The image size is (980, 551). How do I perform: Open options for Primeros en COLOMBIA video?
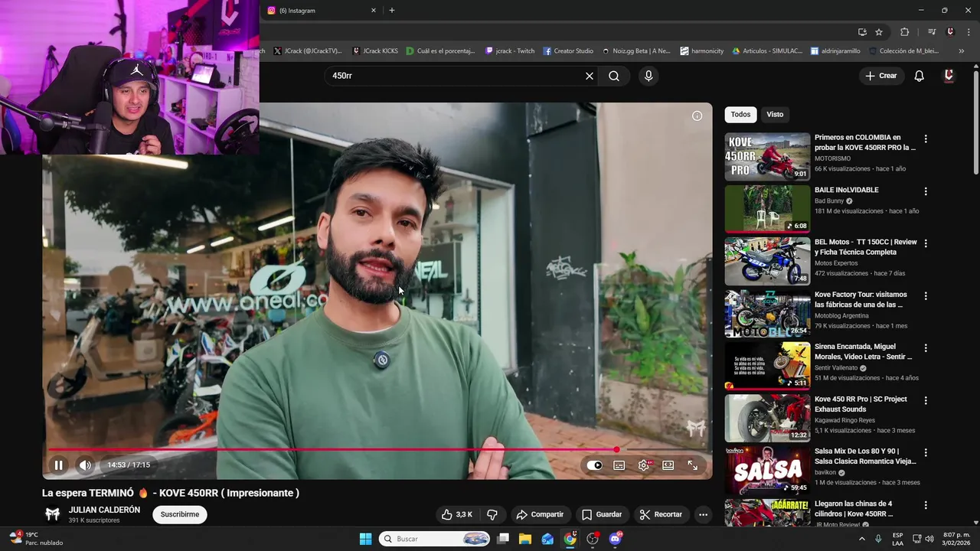[926, 139]
